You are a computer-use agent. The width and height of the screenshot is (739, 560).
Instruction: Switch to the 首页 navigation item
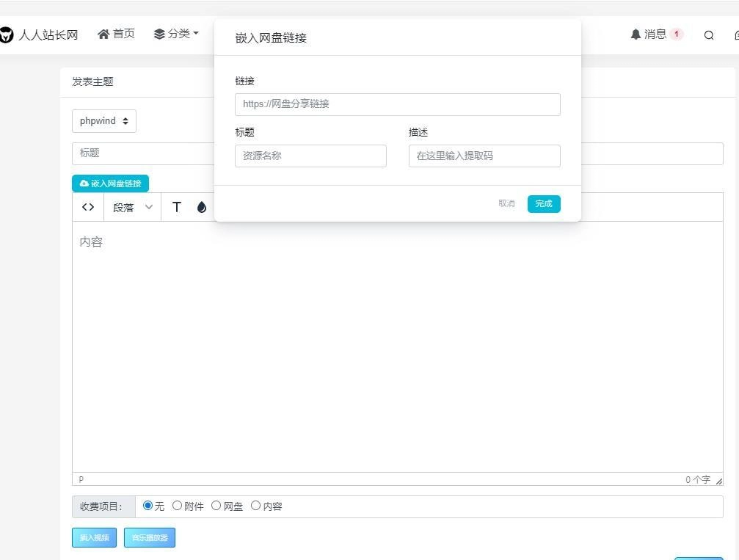(116, 33)
